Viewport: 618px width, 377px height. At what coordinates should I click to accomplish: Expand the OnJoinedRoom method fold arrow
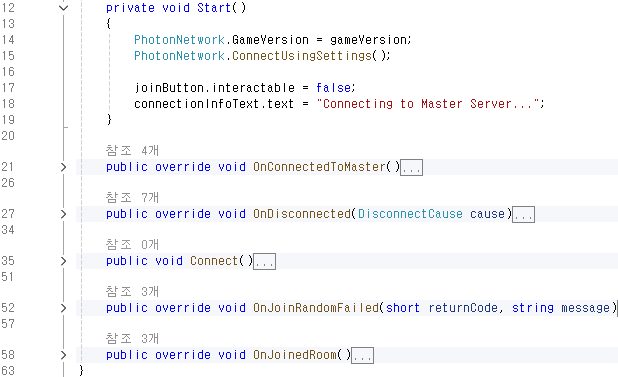tap(63, 355)
